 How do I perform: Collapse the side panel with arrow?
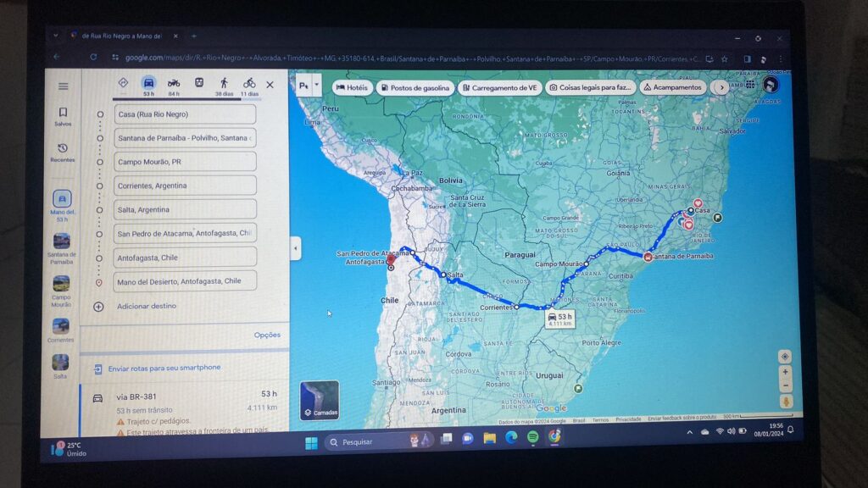295,248
